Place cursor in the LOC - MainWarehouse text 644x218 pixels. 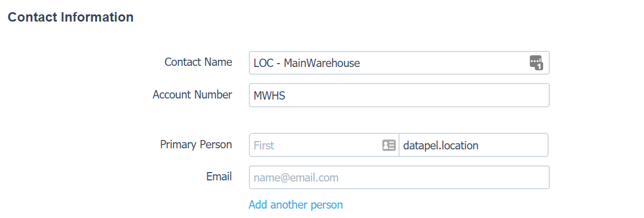(307, 63)
